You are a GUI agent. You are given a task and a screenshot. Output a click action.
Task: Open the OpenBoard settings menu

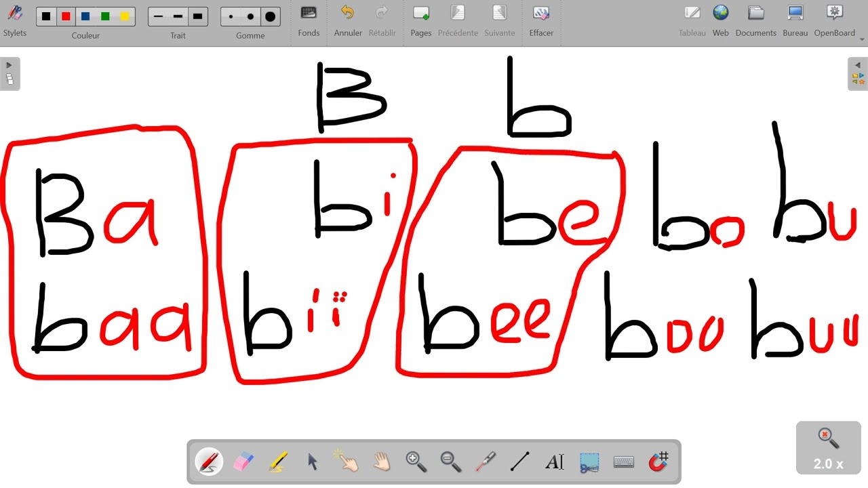(835, 20)
